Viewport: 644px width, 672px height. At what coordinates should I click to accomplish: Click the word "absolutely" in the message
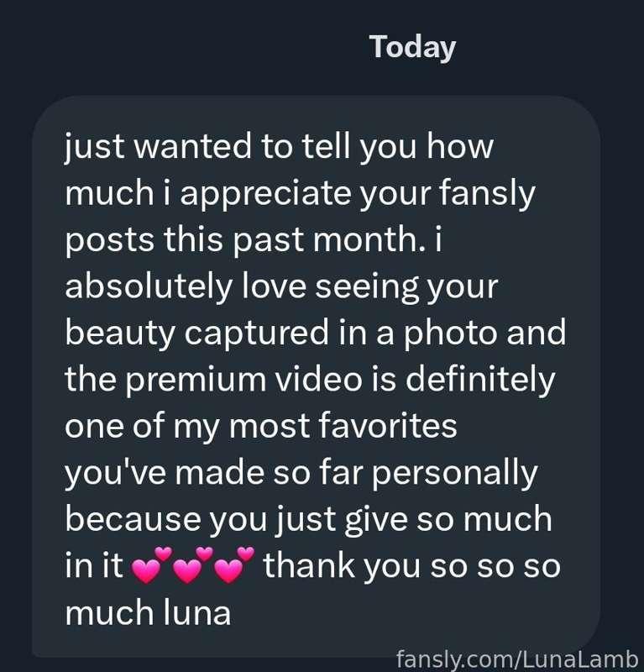click(x=149, y=286)
